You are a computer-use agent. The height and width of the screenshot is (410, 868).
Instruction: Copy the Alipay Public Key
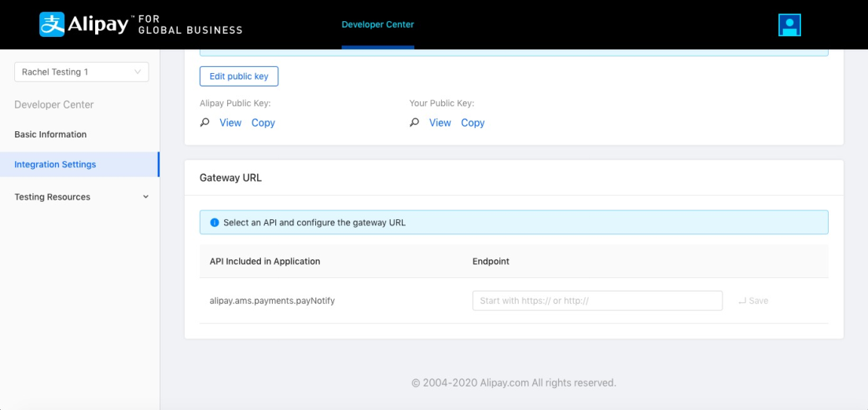pos(263,123)
